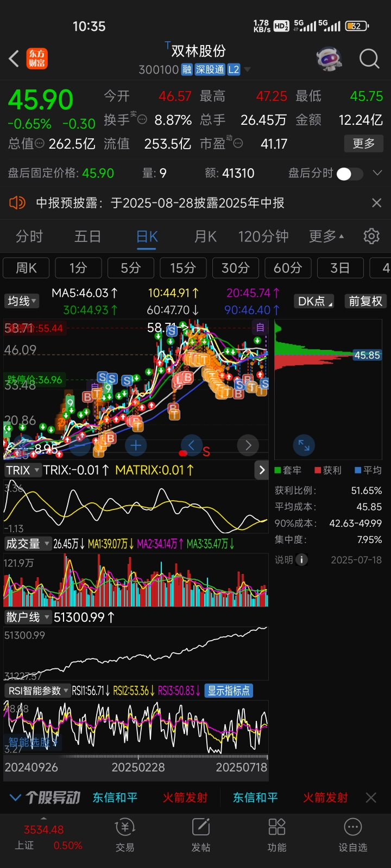
Task: Choose the 3日 period
Action: pyautogui.click(x=340, y=268)
